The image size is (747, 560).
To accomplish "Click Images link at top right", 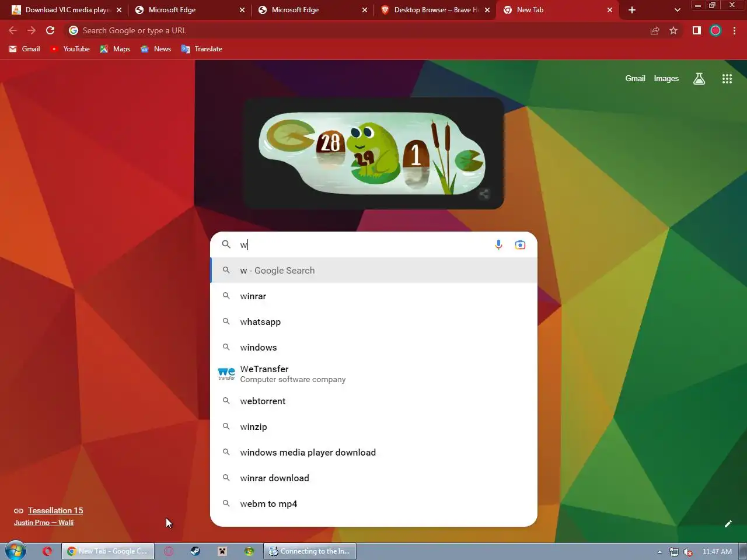I will click(666, 78).
